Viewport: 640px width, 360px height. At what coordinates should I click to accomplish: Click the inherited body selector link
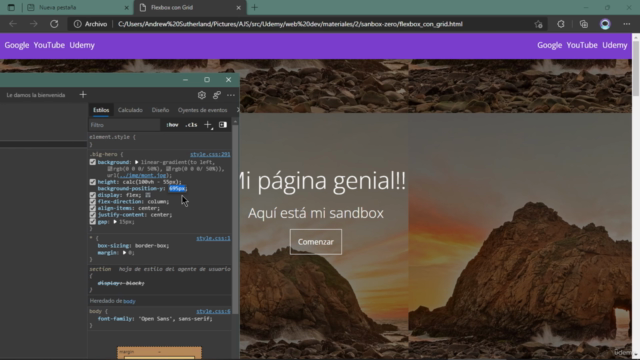pyautogui.click(x=129, y=301)
